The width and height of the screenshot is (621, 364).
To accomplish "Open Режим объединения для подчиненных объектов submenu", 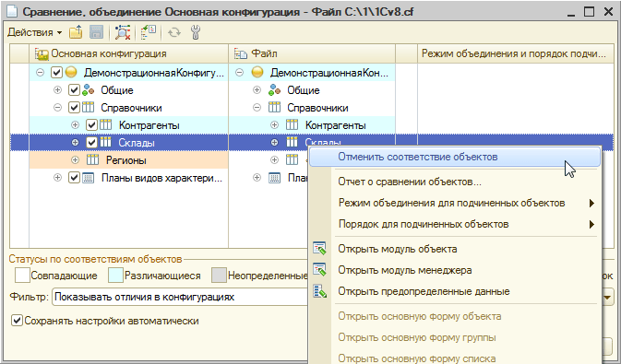I will [454, 203].
